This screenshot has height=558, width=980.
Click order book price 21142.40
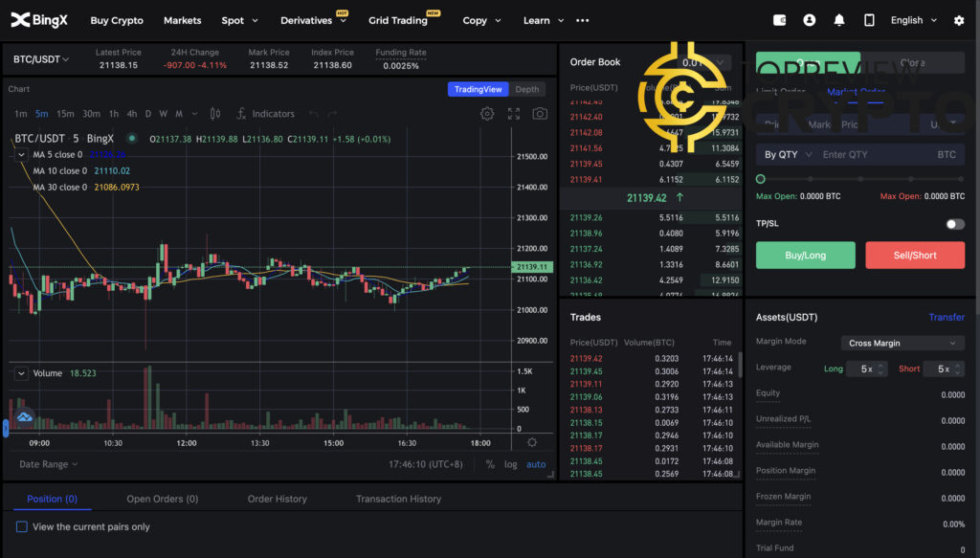587,117
